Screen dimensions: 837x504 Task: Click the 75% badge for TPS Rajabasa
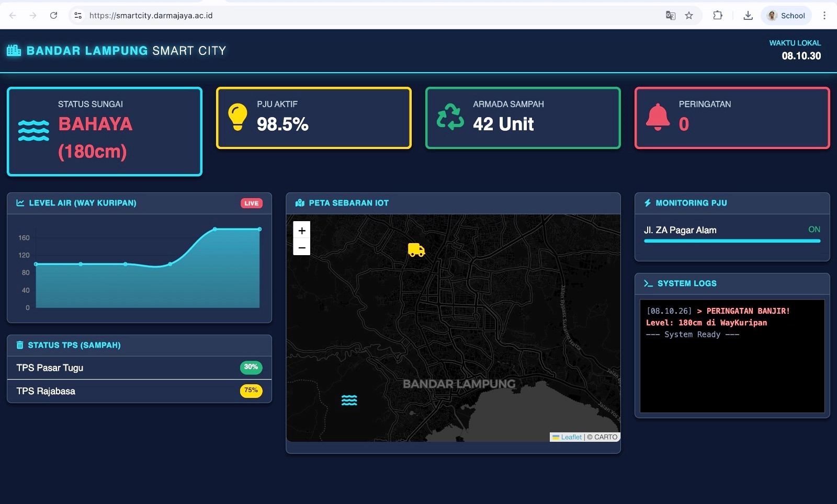click(251, 391)
